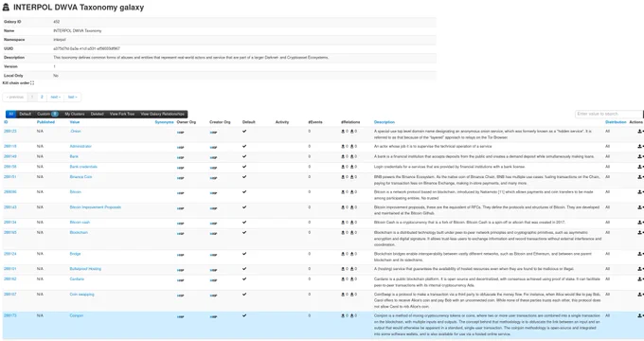Open the ID link in Cardano row
This screenshot has width=644, height=341.
[9, 279]
